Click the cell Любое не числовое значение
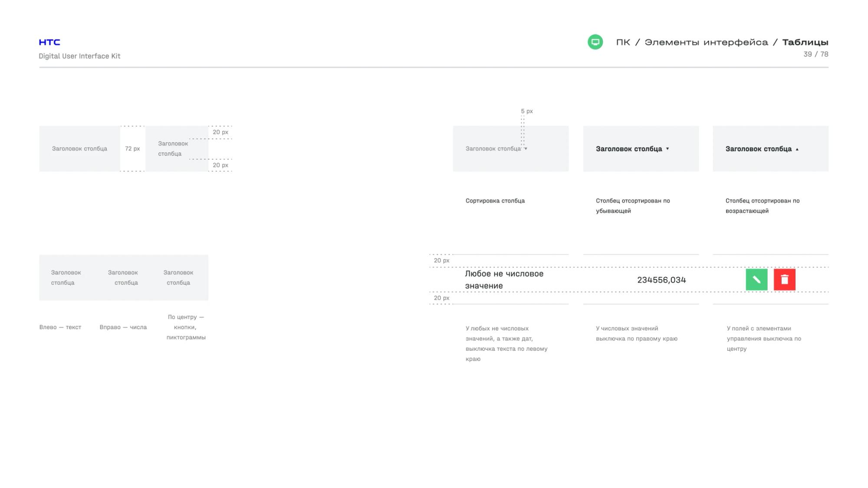 [x=504, y=280]
